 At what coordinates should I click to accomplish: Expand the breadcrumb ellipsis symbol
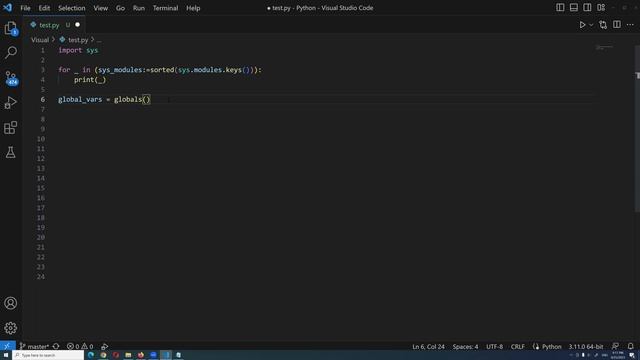(x=99, y=40)
